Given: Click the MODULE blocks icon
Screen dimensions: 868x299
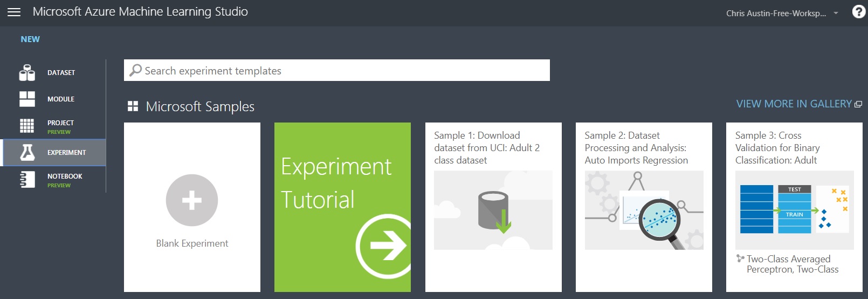Looking at the screenshot, I should (x=27, y=99).
